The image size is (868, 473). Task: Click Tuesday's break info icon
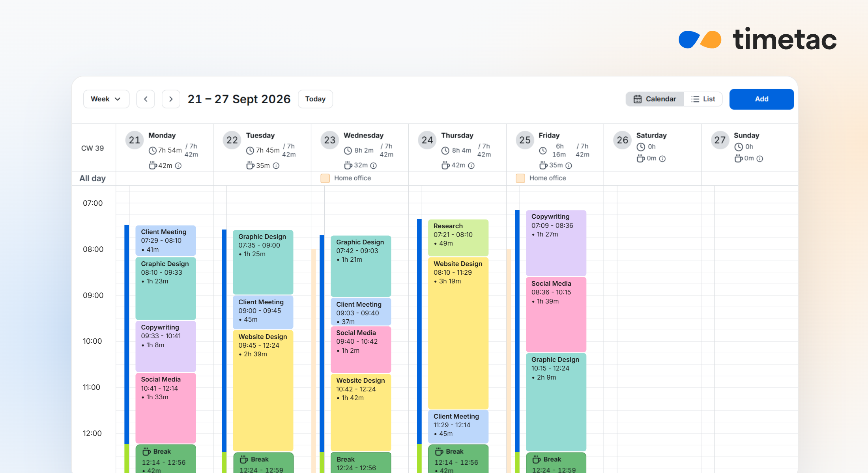276,166
